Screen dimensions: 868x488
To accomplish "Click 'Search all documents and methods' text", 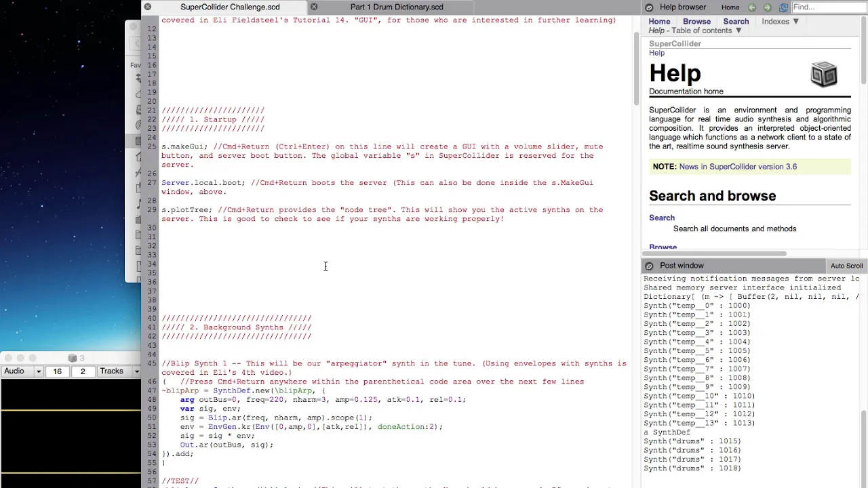I will [x=735, y=229].
